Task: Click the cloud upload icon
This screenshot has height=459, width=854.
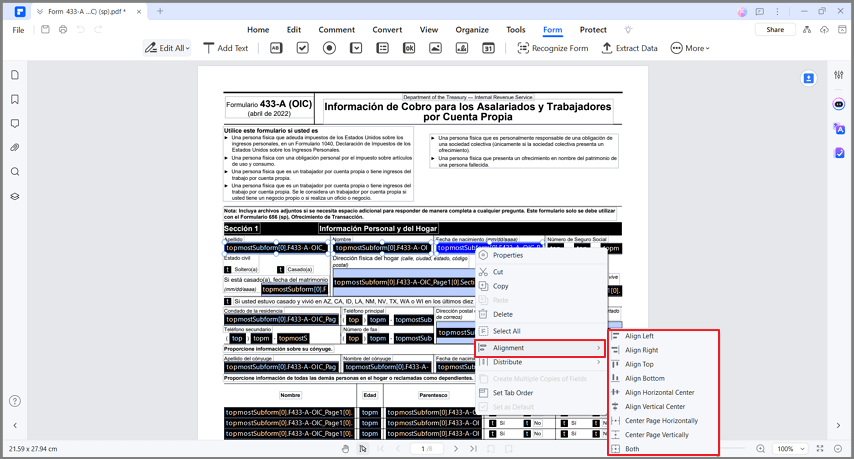Action: coord(825,29)
